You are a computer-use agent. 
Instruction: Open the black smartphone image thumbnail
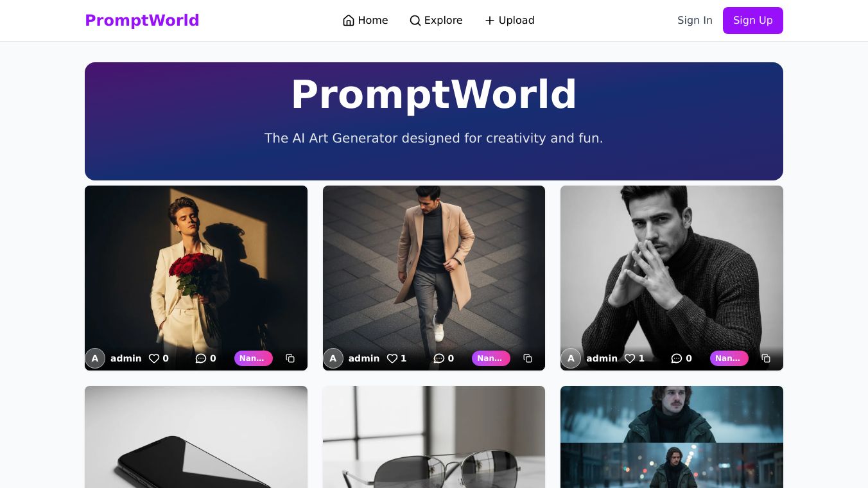click(196, 437)
